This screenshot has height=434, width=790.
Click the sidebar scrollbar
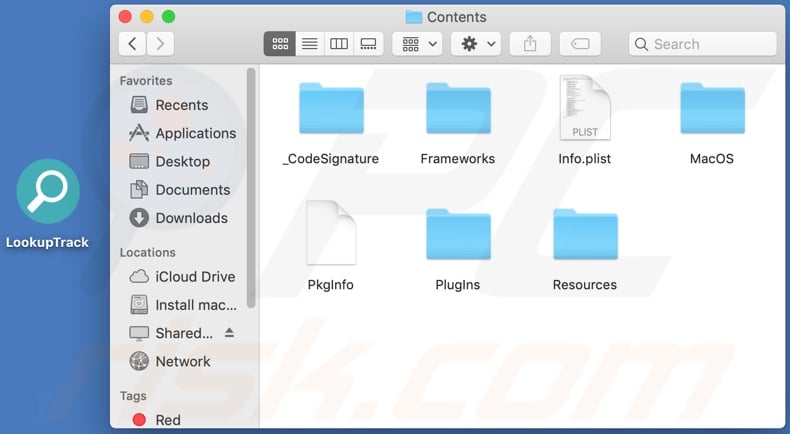pos(250,188)
